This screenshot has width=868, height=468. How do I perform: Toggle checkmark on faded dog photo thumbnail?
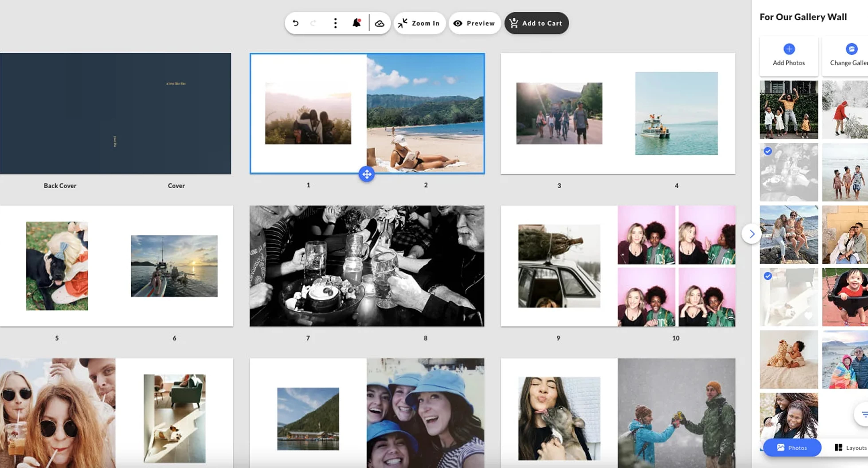[768, 276]
